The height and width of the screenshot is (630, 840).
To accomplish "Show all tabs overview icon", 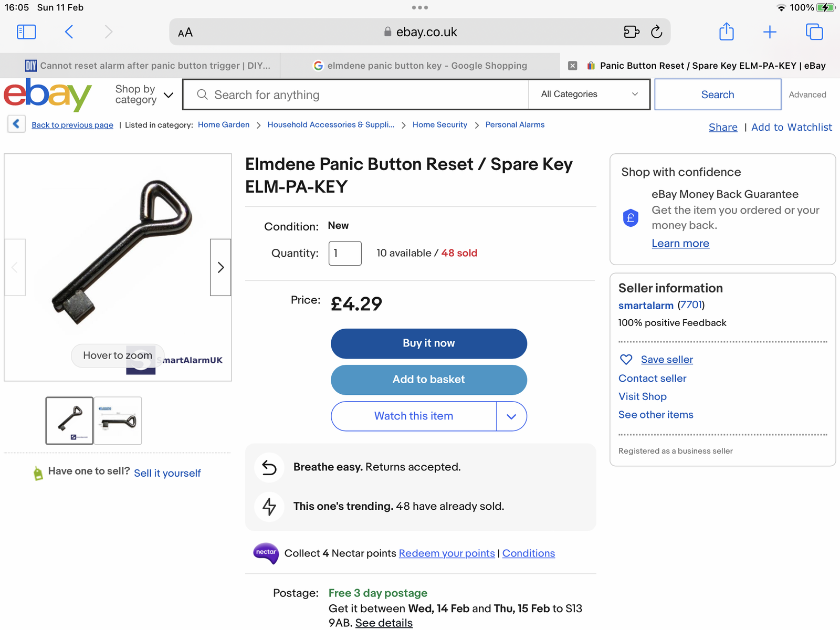I will point(814,32).
